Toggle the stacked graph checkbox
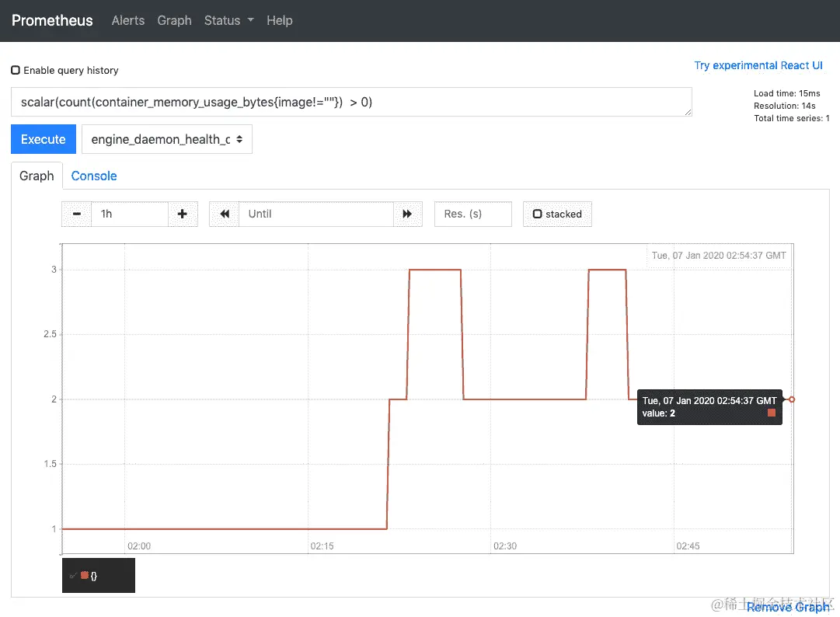This screenshot has height=617, width=840. click(x=537, y=214)
